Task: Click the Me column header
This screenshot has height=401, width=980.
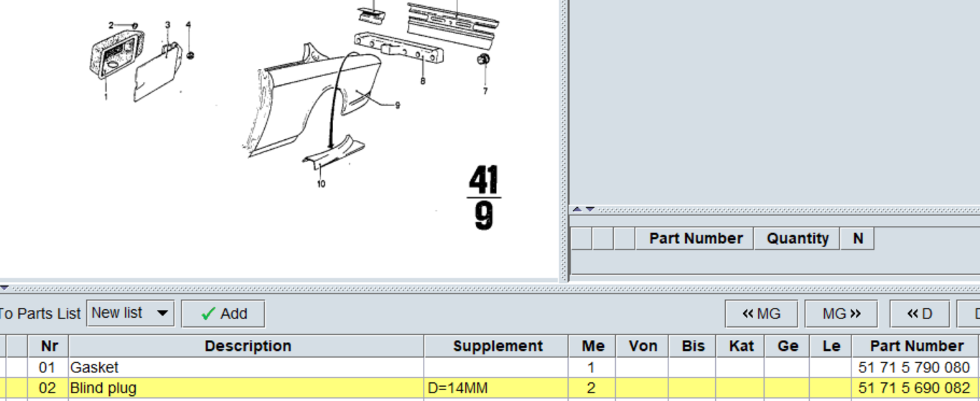Action: (x=592, y=346)
